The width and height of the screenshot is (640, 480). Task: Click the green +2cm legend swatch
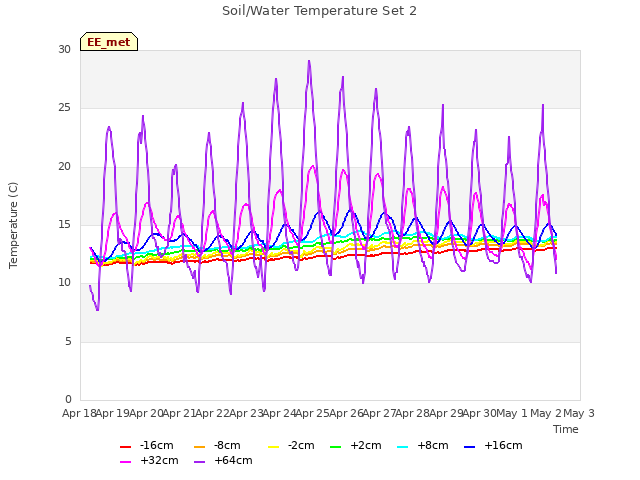(336, 447)
